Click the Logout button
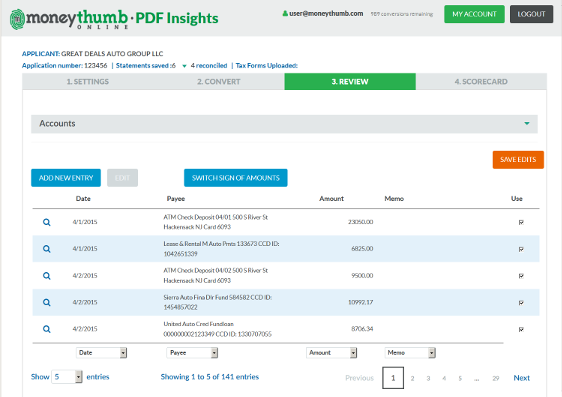The width and height of the screenshot is (562, 397). coord(531,14)
